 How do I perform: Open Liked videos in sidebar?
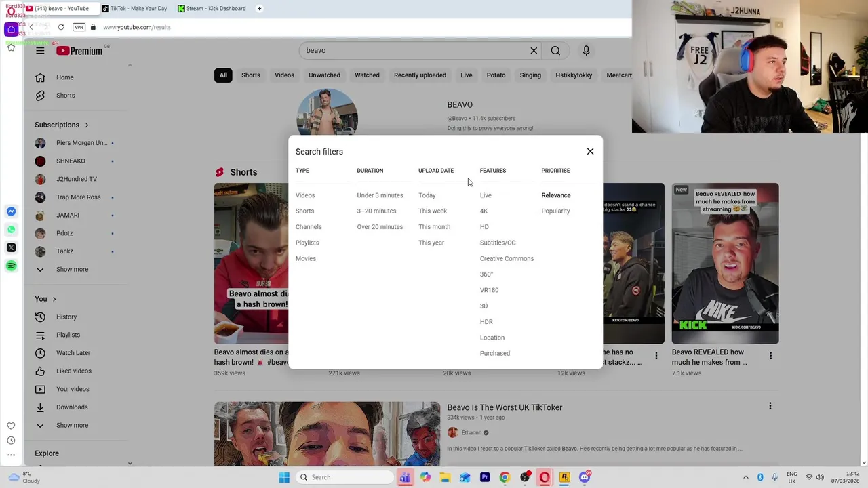[x=74, y=371]
